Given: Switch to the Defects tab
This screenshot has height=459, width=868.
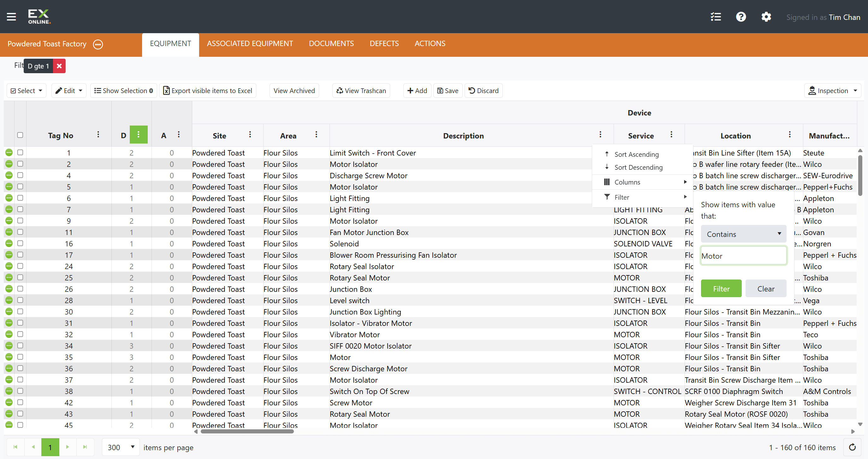Looking at the screenshot, I should tap(384, 44).
